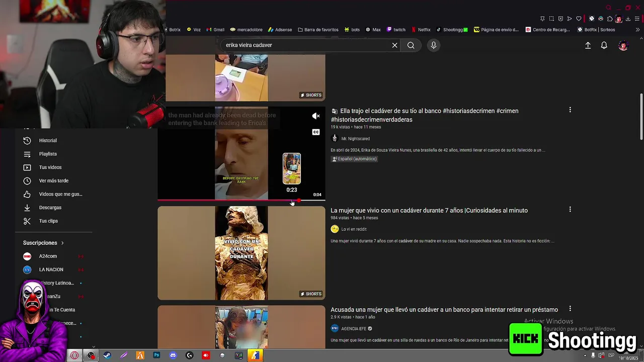
Task: Open the bots bookmark
Action: (x=352, y=30)
